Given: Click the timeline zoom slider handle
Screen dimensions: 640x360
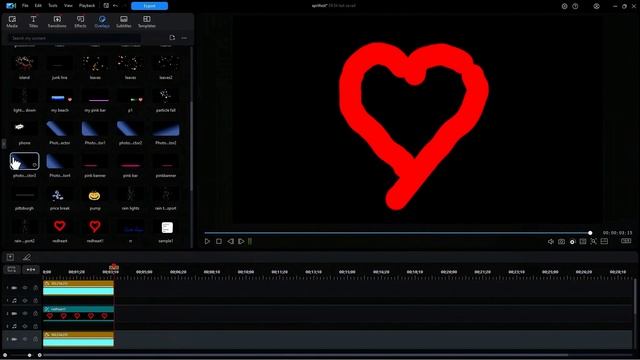Looking at the screenshot, I should (x=29, y=355).
